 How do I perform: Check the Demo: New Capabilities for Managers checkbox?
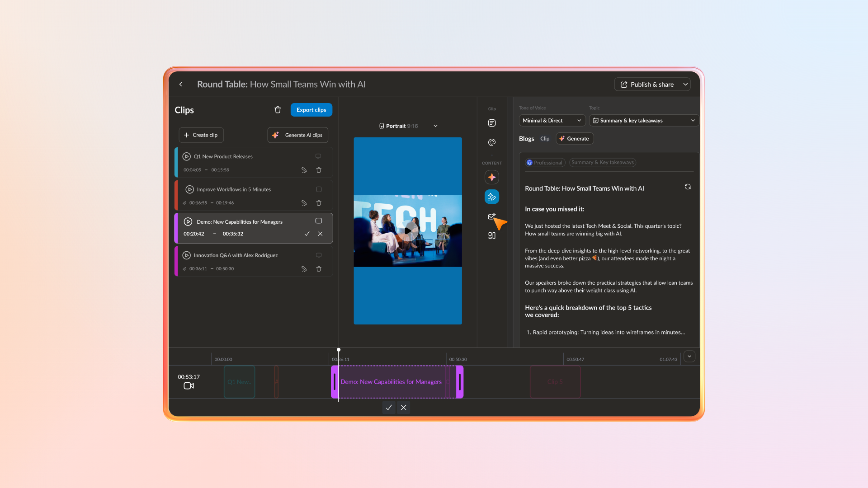coord(318,221)
